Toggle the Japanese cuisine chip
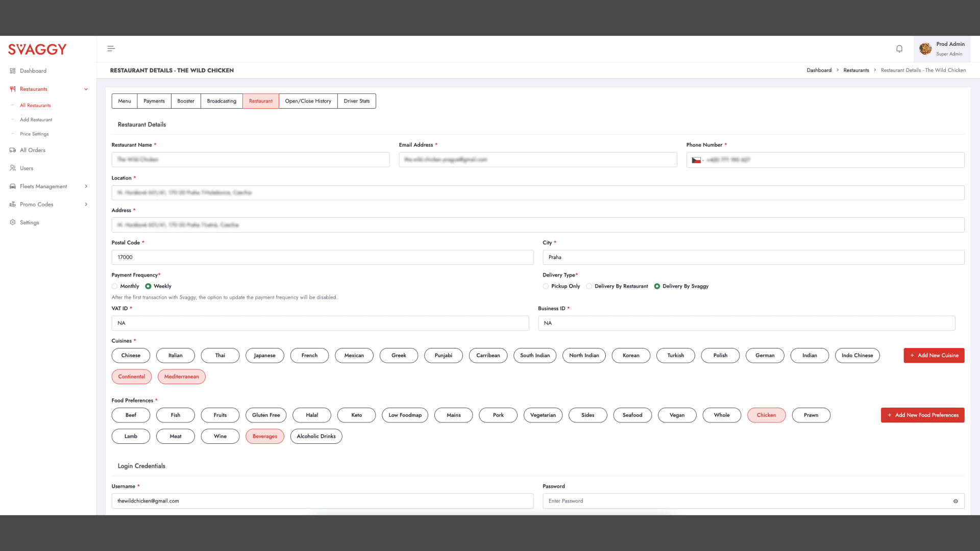 pyautogui.click(x=265, y=356)
